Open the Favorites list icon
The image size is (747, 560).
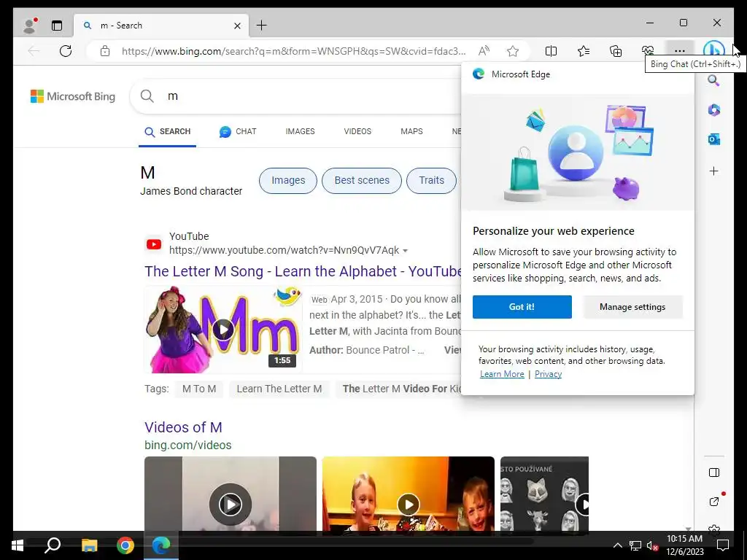point(584,51)
